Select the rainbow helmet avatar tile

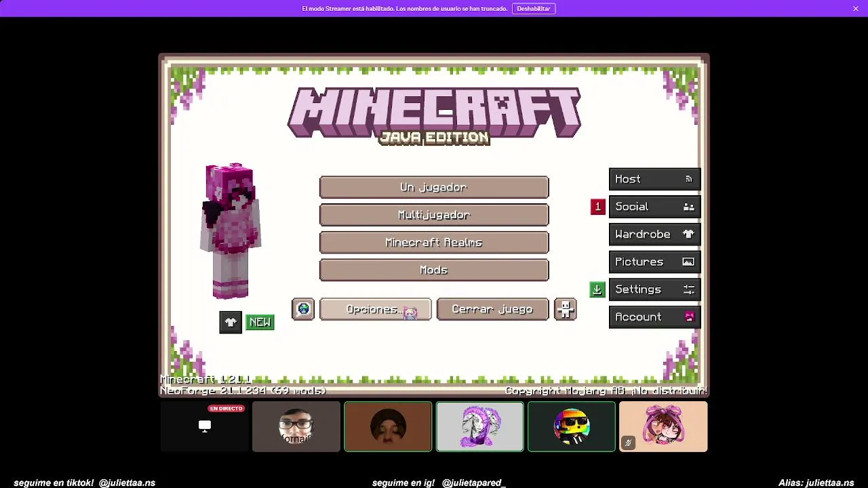pos(572,426)
